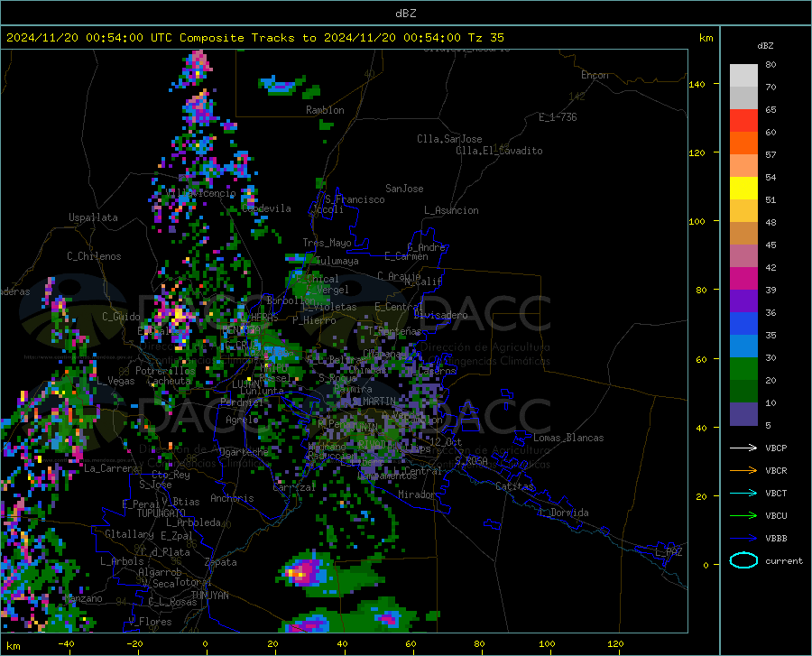Click the 'Zapata' map label
812x656 pixels.
[x=221, y=562]
